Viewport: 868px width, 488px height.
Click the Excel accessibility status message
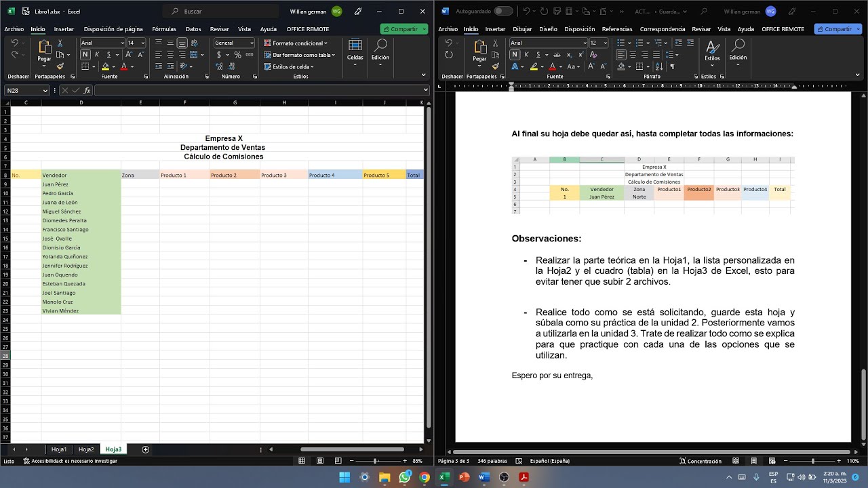70,461
